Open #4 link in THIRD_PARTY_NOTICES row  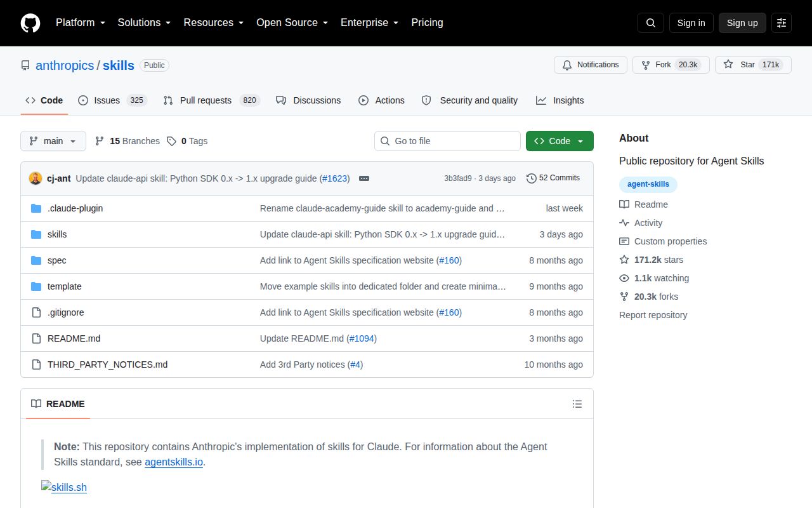click(355, 364)
